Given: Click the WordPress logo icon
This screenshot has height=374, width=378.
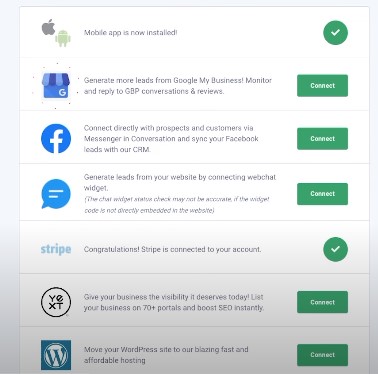Looking at the screenshot, I should 56,355.
